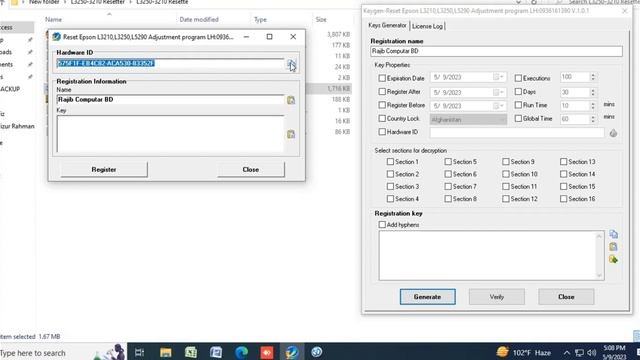Copy Hardware ID icon in Reset Epson window

pyautogui.click(x=290, y=64)
